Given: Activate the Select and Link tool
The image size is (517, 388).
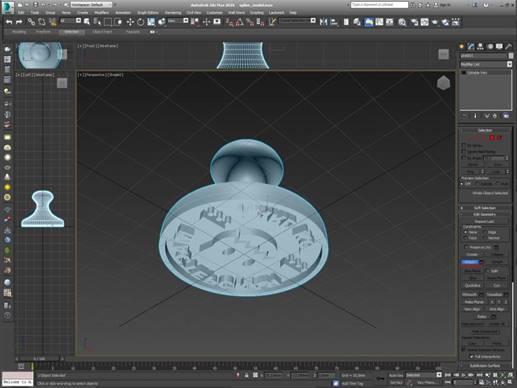Looking at the screenshot, I should click(x=31, y=22).
